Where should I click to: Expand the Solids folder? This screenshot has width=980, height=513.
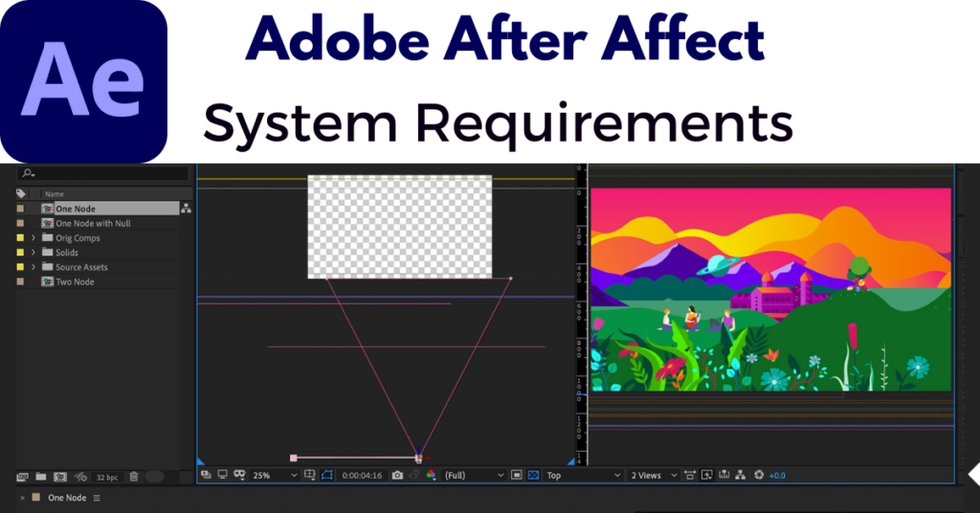(33, 253)
